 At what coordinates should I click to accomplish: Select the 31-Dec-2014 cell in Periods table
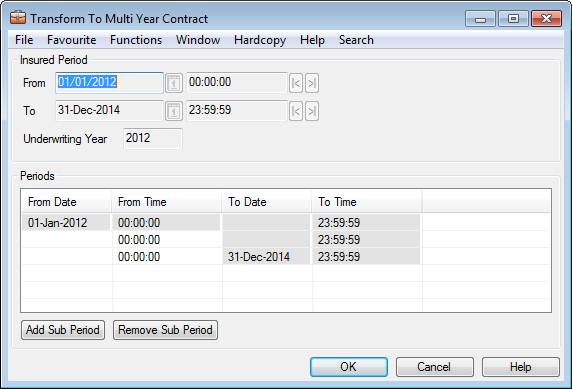click(x=266, y=257)
